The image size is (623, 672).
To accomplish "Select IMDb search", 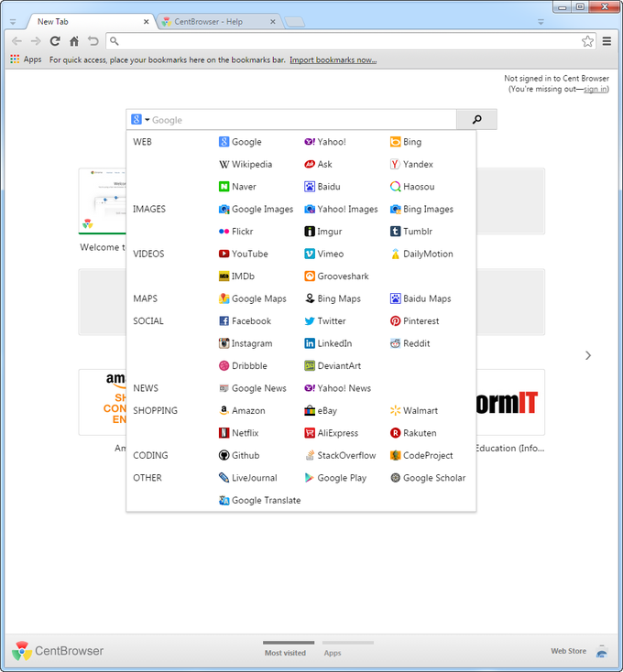I will pyautogui.click(x=236, y=276).
